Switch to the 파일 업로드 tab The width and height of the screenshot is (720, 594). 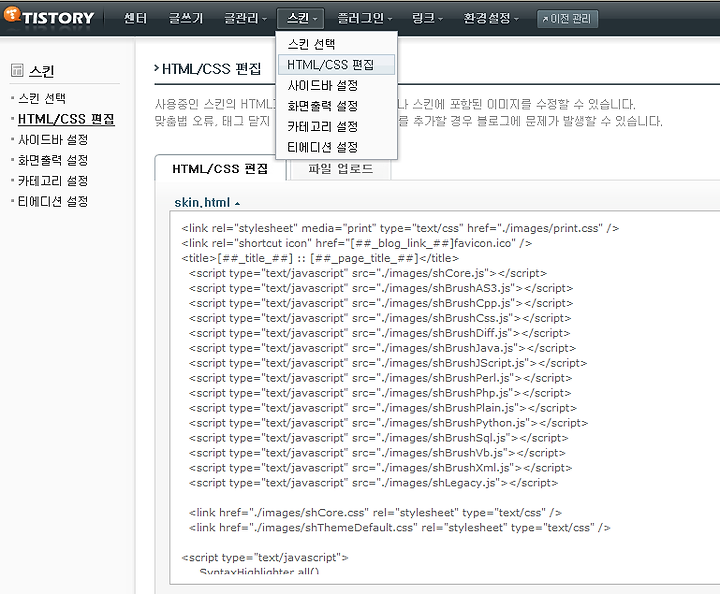click(x=340, y=169)
